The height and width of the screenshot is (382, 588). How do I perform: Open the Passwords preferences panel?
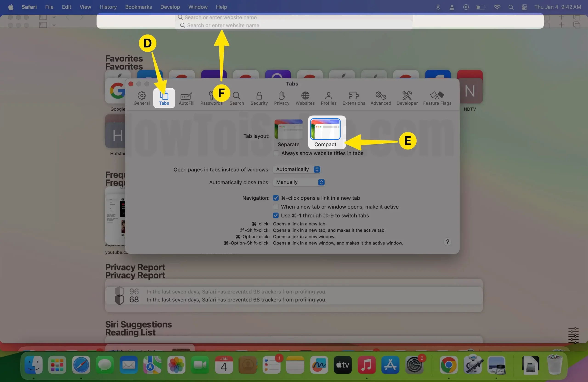point(211,98)
